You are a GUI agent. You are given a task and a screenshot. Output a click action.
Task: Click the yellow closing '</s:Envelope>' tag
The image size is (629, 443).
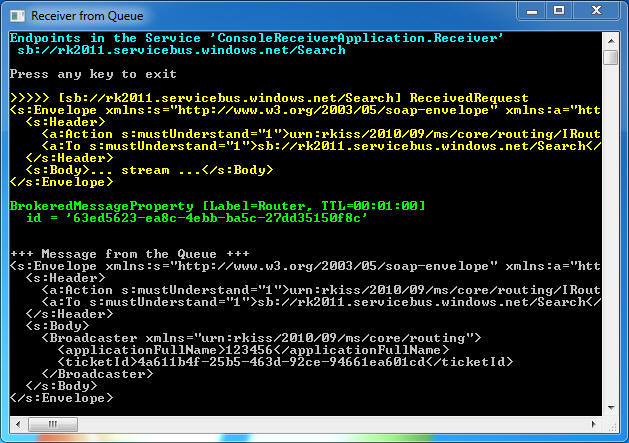click(62, 182)
